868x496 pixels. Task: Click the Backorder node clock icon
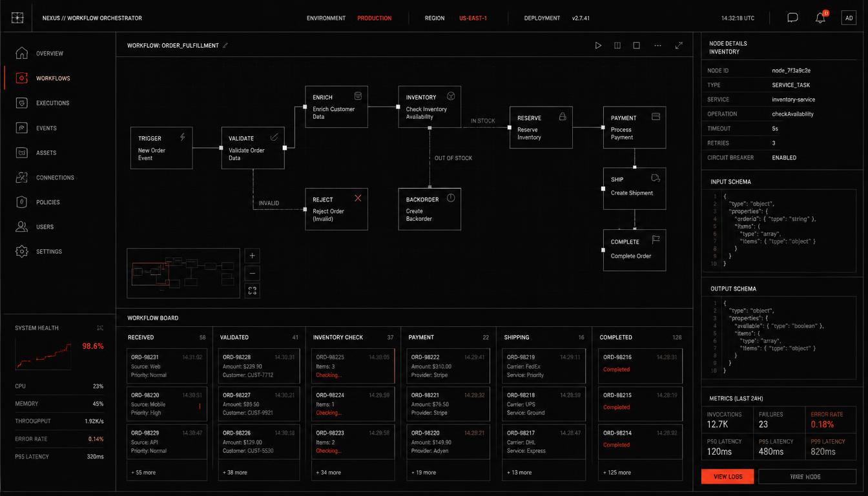point(451,198)
